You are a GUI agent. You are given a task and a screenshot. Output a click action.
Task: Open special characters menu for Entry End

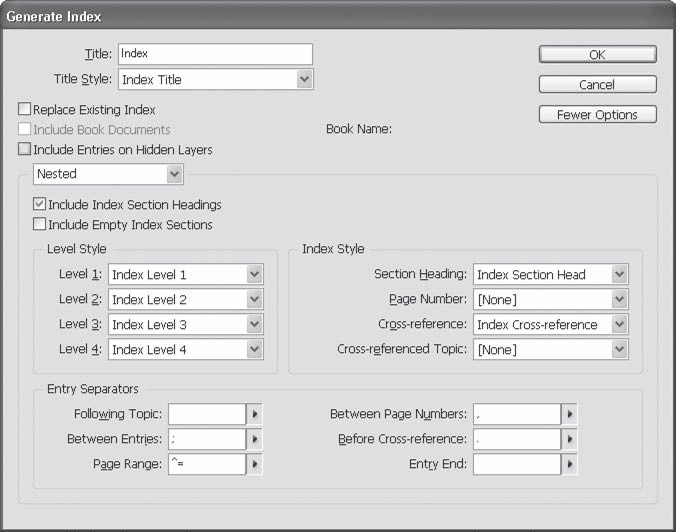tap(569, 464)
